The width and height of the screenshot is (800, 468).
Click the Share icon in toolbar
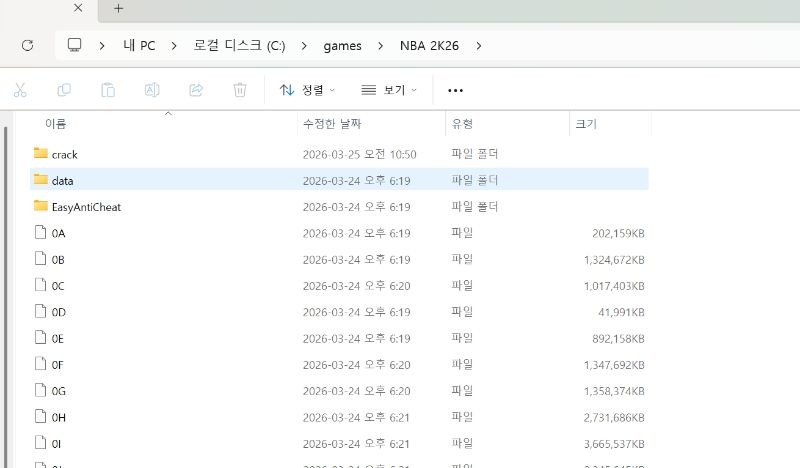pyautogui.click(x=196, y=90)
